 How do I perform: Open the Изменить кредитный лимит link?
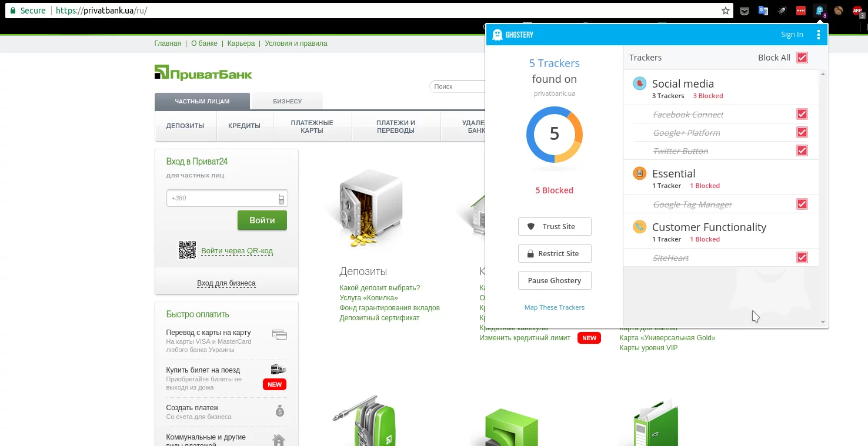click(525, 338)
